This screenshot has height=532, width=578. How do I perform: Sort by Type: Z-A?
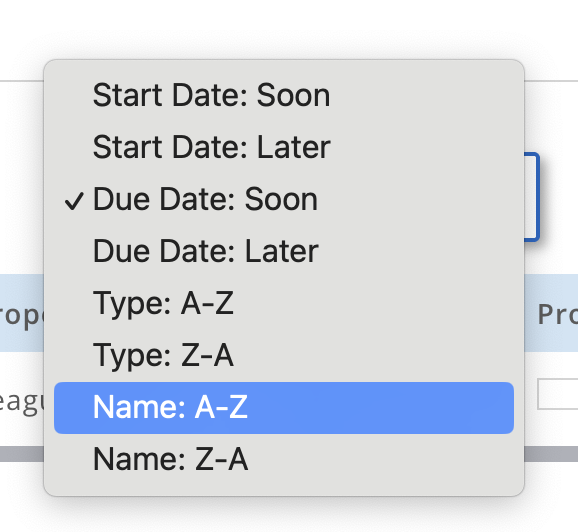[284, 355]
